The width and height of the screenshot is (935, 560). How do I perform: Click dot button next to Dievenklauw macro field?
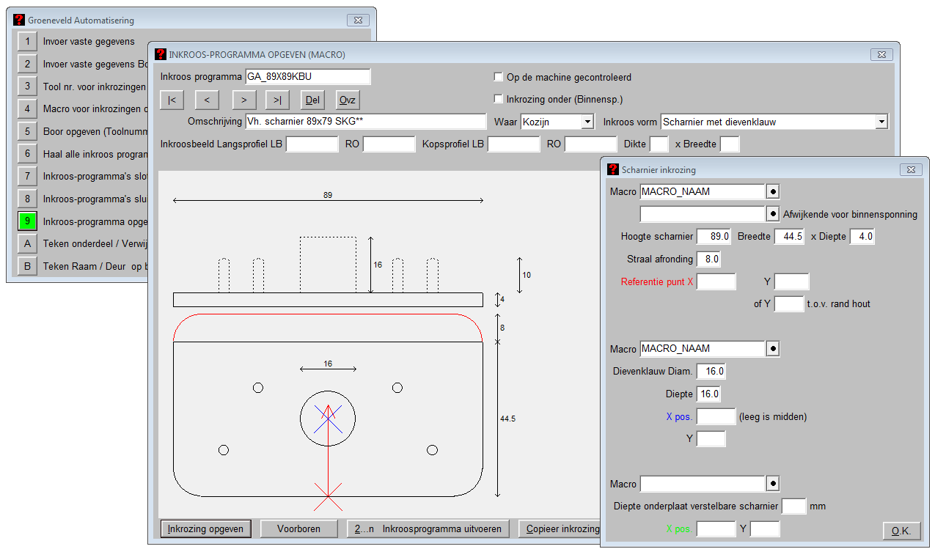(773, 349)
